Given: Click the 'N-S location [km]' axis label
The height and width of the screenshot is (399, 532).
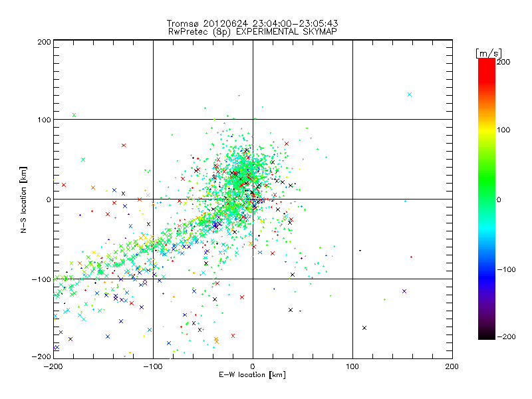Looking at the screenshot, I should tap(23, 199).
